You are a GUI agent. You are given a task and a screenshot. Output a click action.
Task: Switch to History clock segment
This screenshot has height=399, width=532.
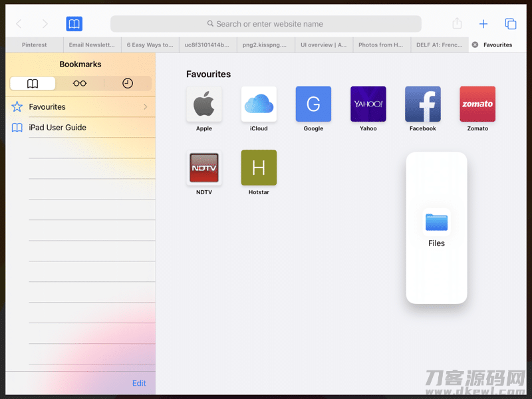click(128, 84)
